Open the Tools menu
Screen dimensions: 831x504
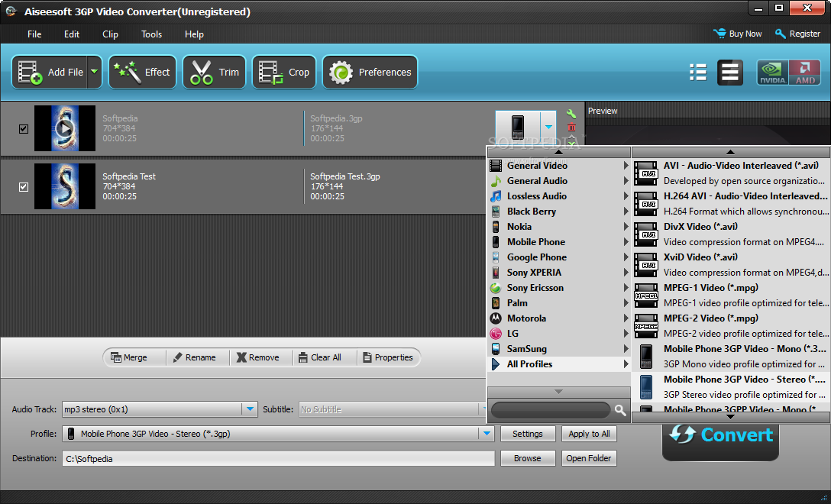[x=151, y=34]
